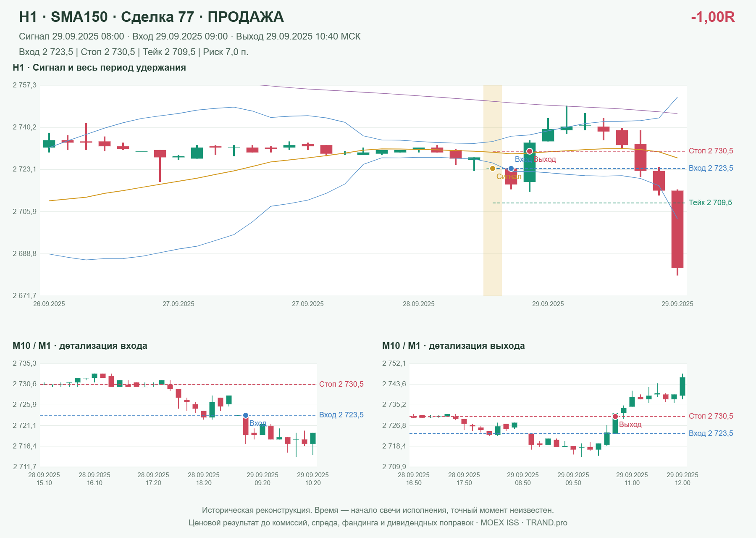This screenshot has width=756, height=538.
Task: Click the red Выход marker on main chart
Action: (x=530, y=151)
